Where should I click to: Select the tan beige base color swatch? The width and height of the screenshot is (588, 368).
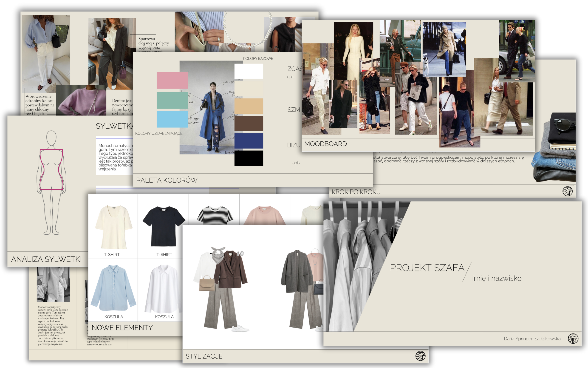coord(249,106)
